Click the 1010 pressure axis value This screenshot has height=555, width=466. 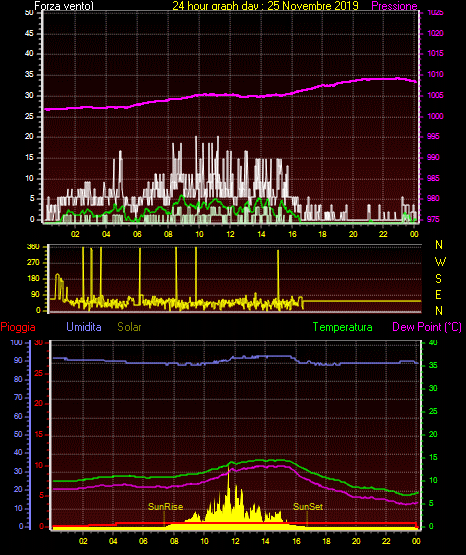(x=435, y=75)
